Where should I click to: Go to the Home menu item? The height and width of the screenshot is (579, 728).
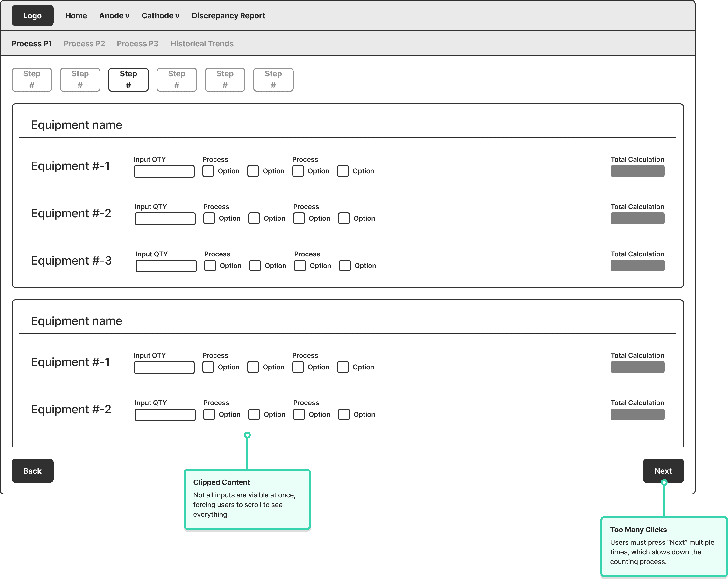click(76, 15)
